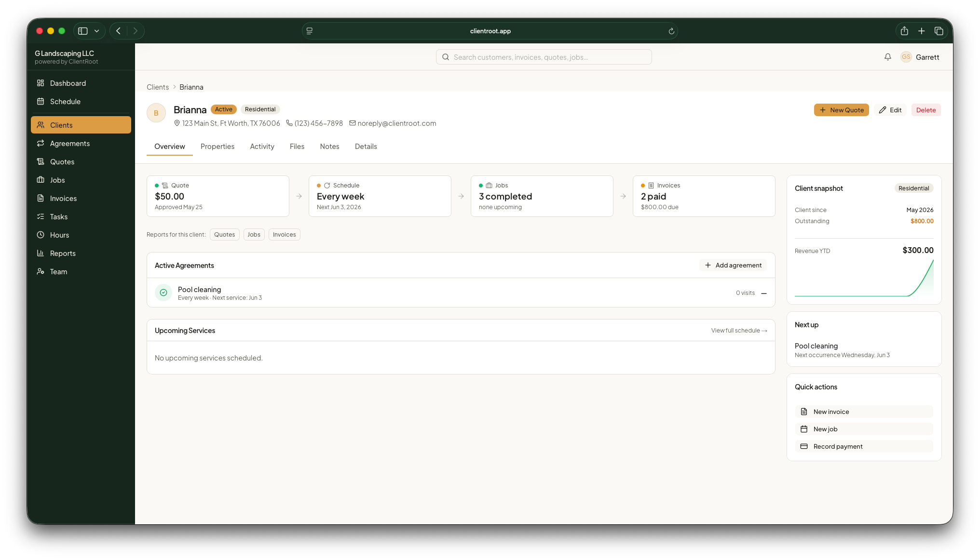The image size is (980, 560).
Task: Open the Jobs report chip
Action: coord(254,235)
